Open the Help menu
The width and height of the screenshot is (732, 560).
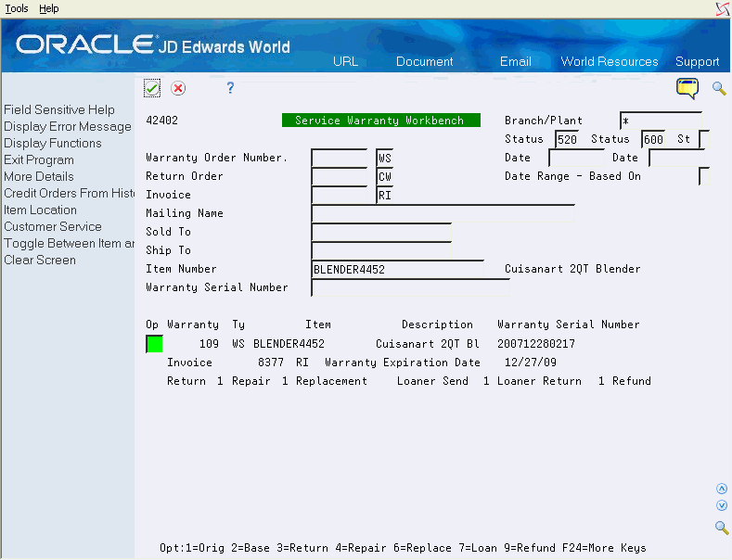pyautogui.click(x=48, y=8)
